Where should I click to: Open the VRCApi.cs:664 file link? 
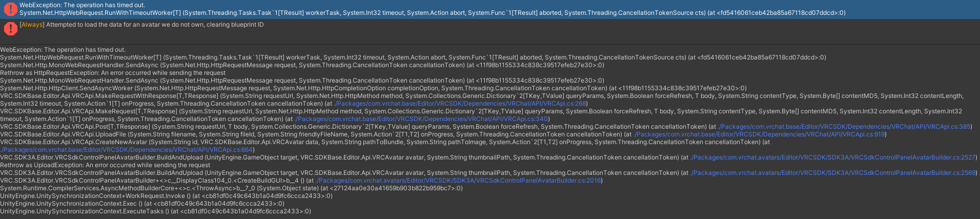pyautogui.click(x=127, y=150)
